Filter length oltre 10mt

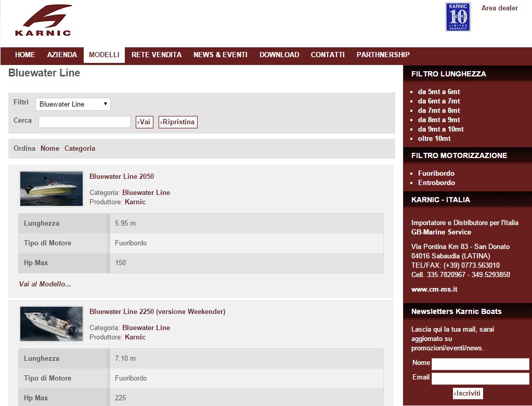click(434, 139)
